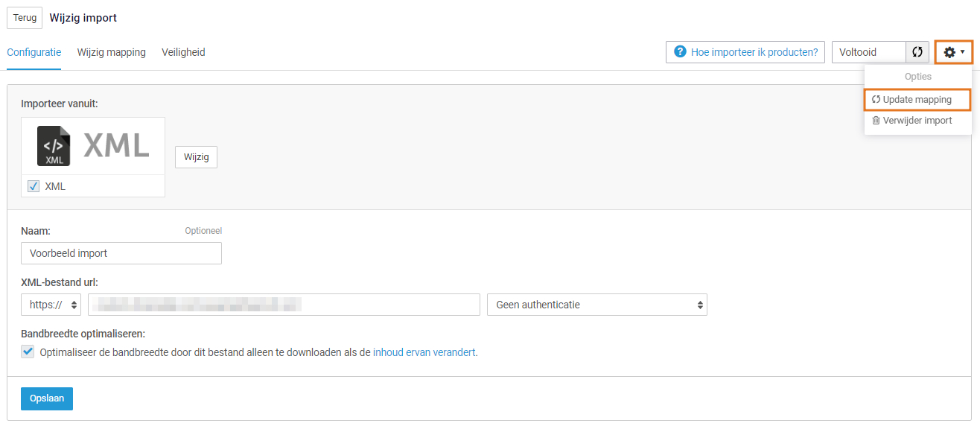Image resolution: width=980 pixels, height=429 pixels.
Task: Choose Verwijder import from the menu
Action: coord(917,120)
